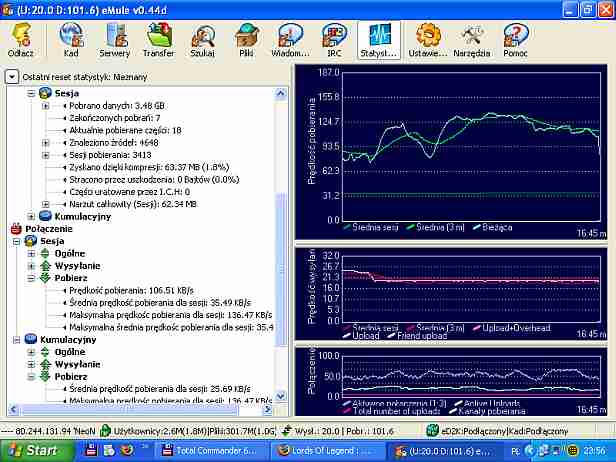Expand Ogólne under the Połączenie Sesja
This screenshot has width=616, height=462.
[31, 253]
